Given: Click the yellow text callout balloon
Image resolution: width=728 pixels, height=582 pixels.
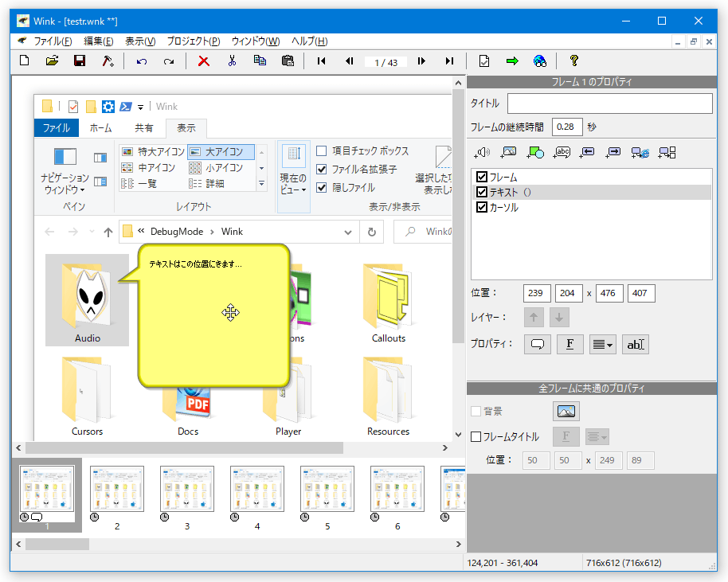Looking at the screenshot, I should (213, 315).
